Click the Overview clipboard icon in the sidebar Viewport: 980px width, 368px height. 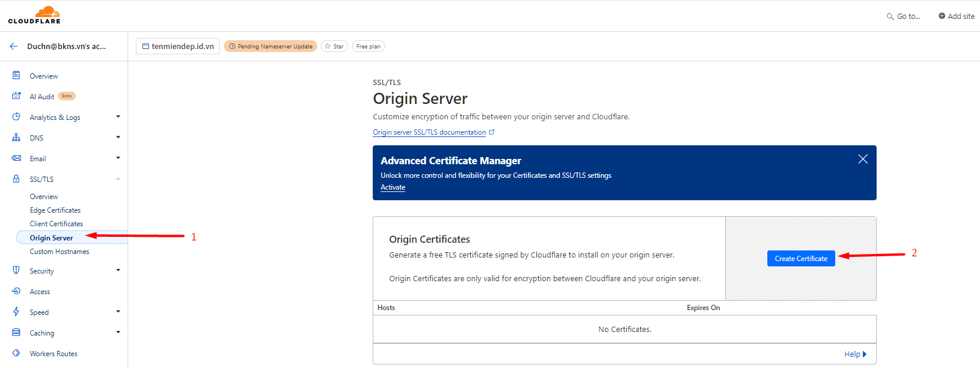point(17,76)
